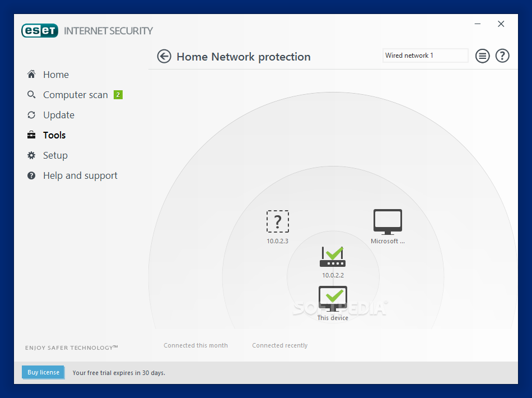Click the Computer scan magnifier icon
Screen dimensions: 532x398
pyautogui.click(x=31, y=94)
